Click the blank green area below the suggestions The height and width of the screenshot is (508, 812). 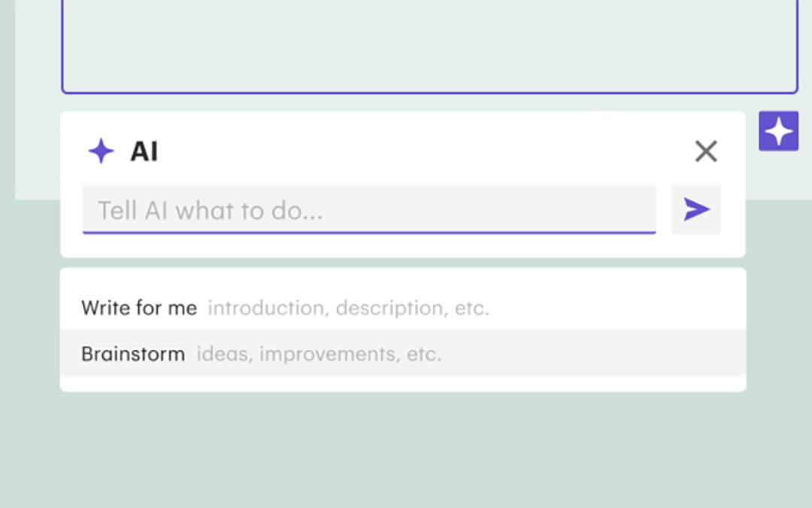[406, 452]
